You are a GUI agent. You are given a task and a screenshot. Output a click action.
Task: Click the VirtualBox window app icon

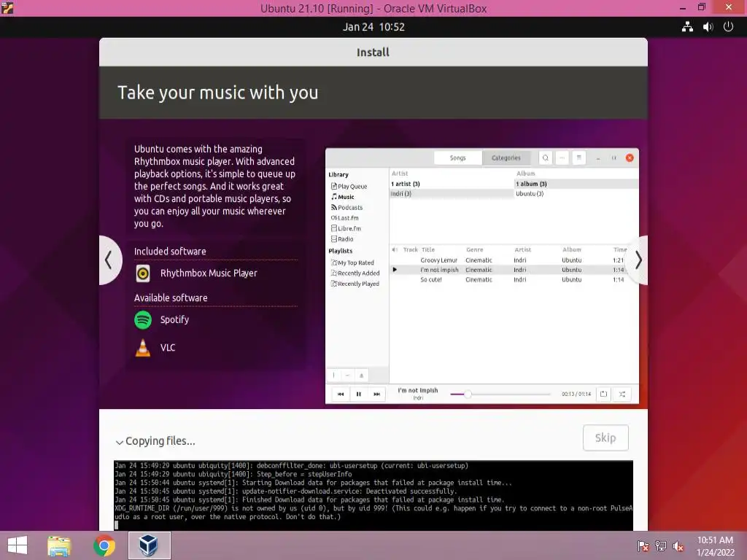pos(7,7)
